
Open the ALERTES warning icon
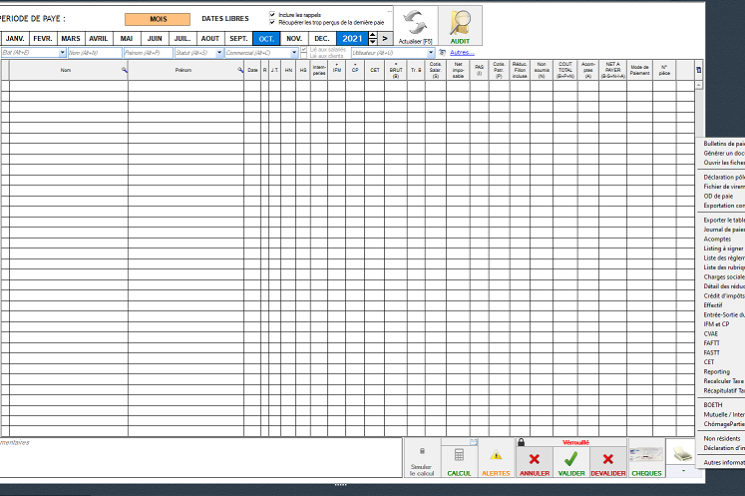496,456
